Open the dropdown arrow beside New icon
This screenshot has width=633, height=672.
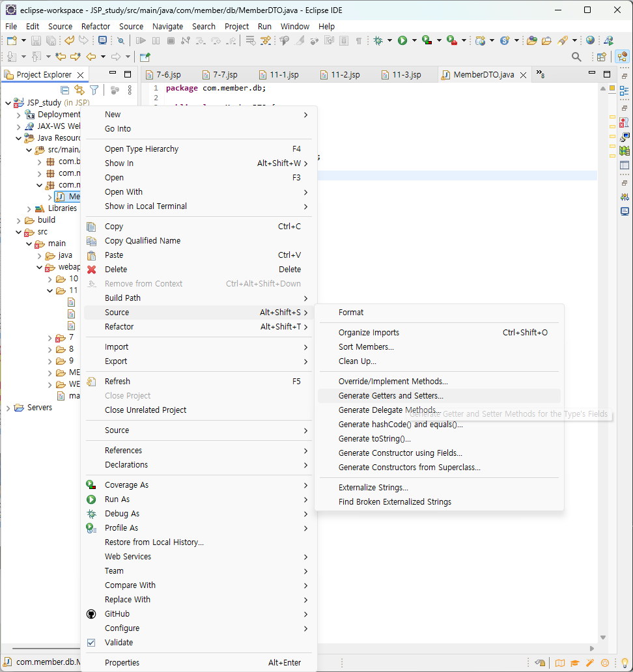point(23,41)
